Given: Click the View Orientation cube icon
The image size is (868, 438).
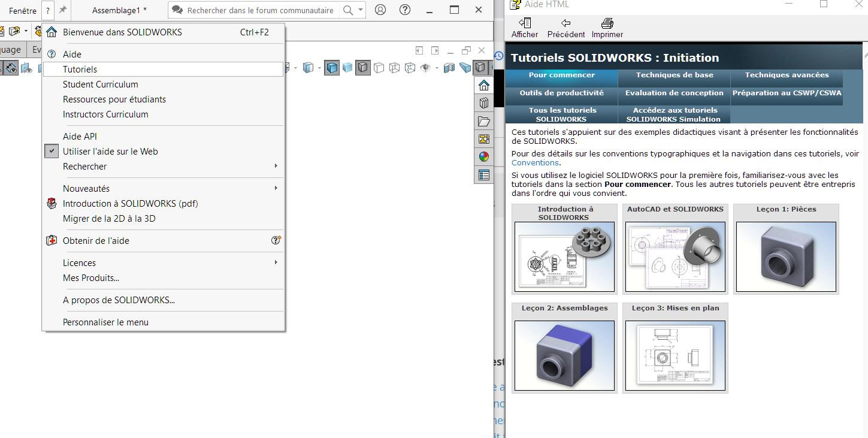Looking at the screenshot, I should [x=308, y=68].
